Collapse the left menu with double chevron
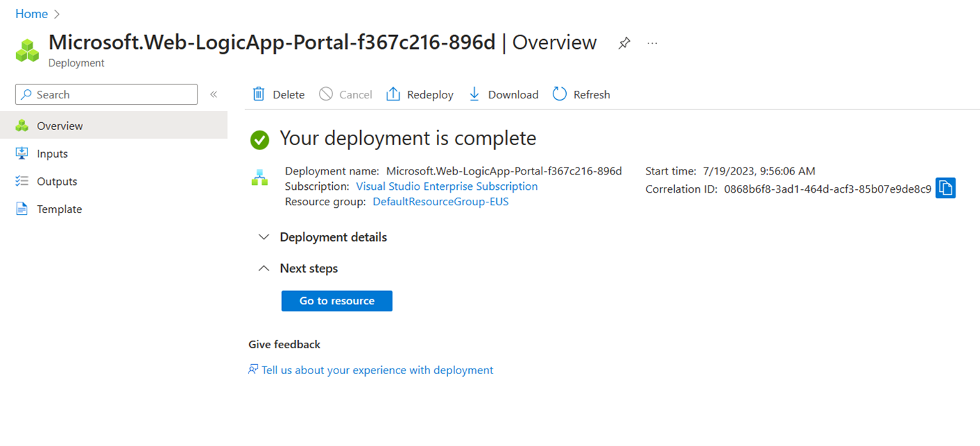 [214, 94]
